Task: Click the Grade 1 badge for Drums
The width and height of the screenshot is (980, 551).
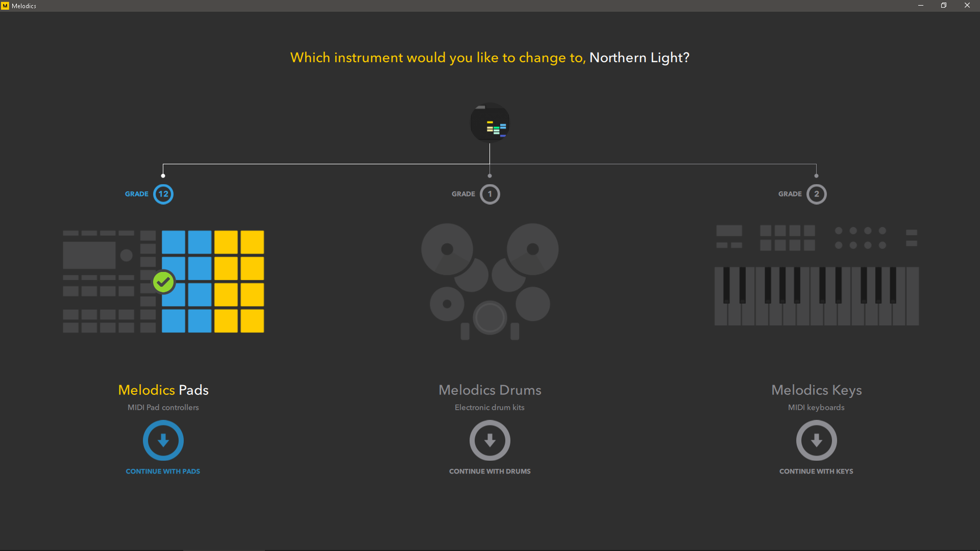Action: (x=490, y=194)
